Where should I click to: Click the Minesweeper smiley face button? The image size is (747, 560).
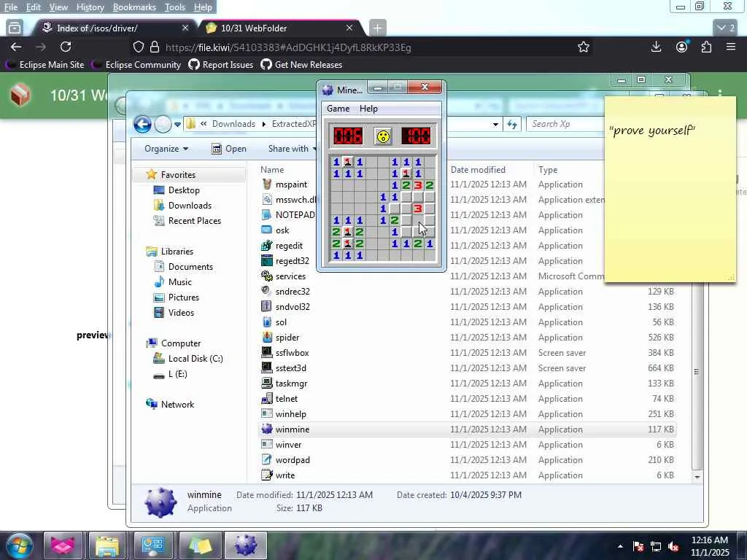pos(383,136)
